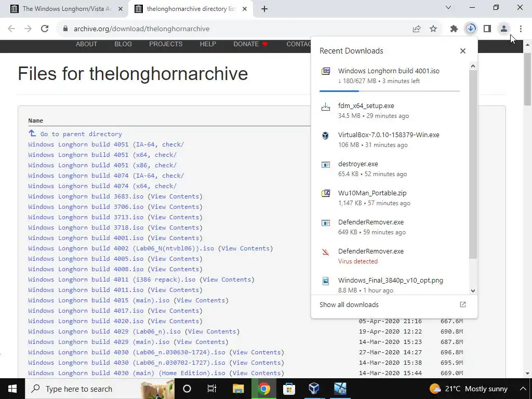The height and width of the screenshot is (399, 532).
Task: Open the HELP menu item
Action: (x=208, y=44)
